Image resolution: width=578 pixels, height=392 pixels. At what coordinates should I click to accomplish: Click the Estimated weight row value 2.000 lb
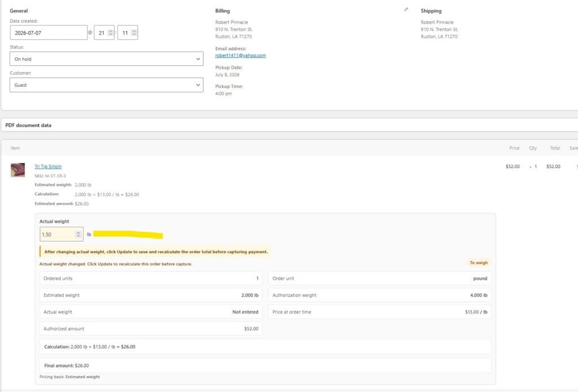click(249, 295)
